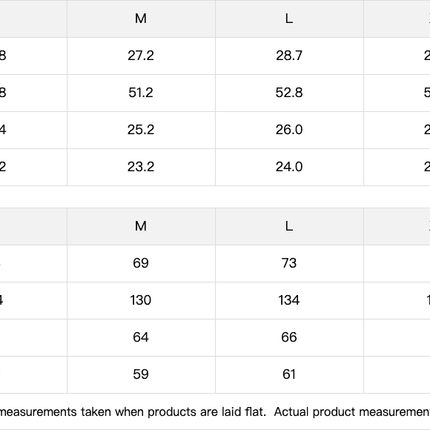430x430 pixels.
Task: Click the L header in bottom table
Action: pyautogui.click(x=289, y=226)
